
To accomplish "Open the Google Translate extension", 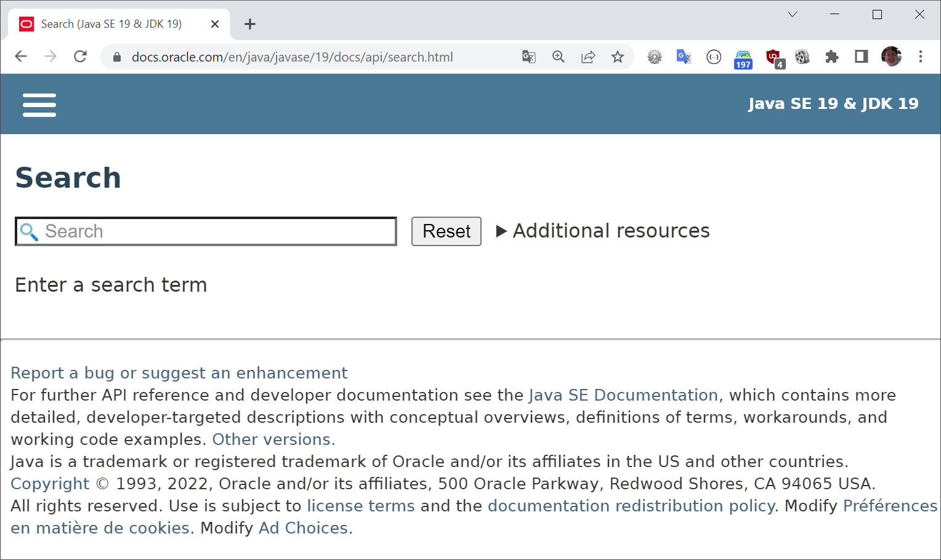I will [684, 57].
